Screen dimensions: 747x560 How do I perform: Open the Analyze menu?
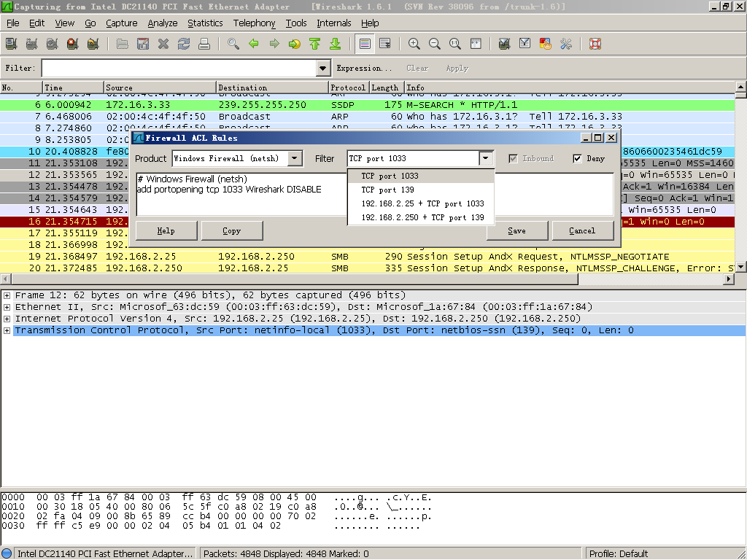tap(163, 23)
